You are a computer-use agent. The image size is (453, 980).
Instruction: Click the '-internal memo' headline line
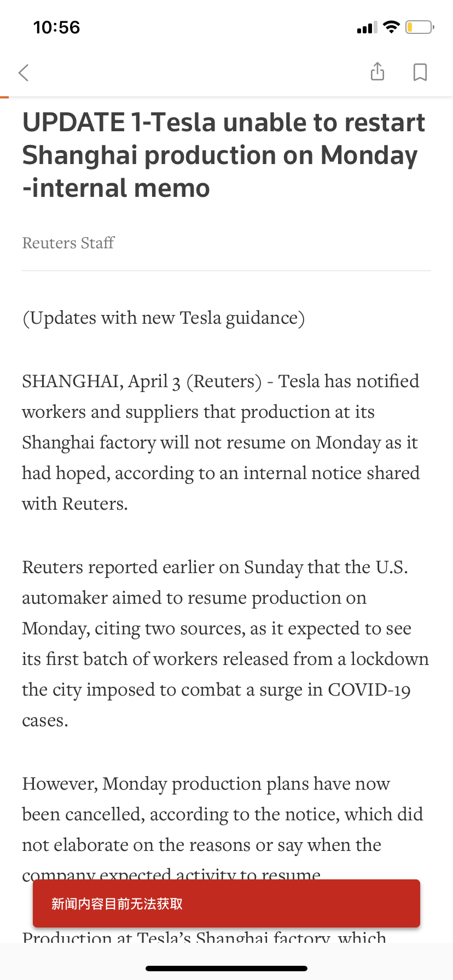(116, 188)
